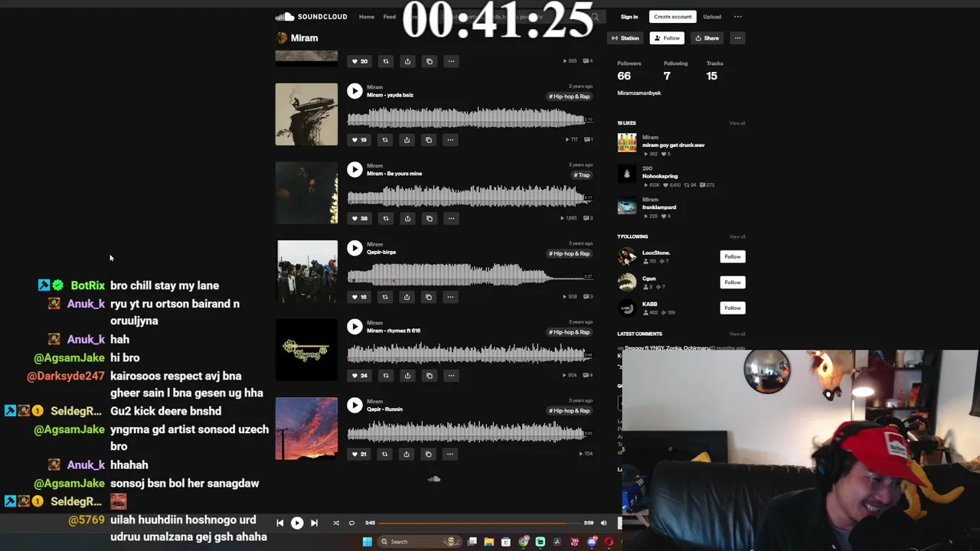Play the track "Qepir-birge"
980x551 pixels.
[x=354, y=248]
